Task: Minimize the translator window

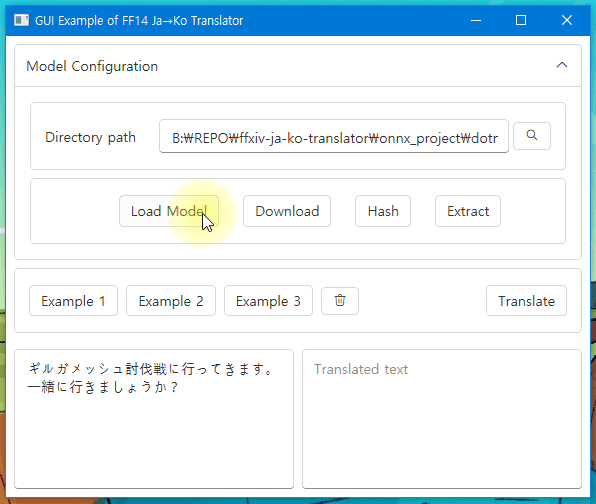Action: (476, 20)
